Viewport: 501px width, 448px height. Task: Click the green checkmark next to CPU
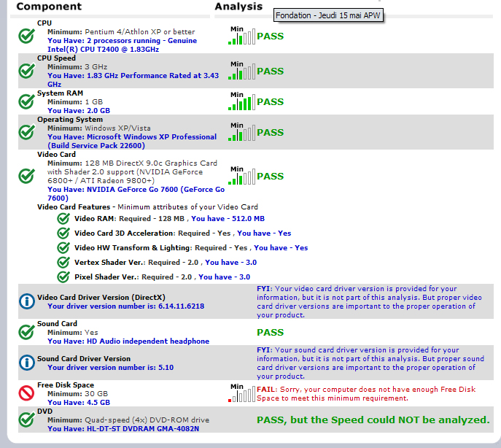pos(26,36)
